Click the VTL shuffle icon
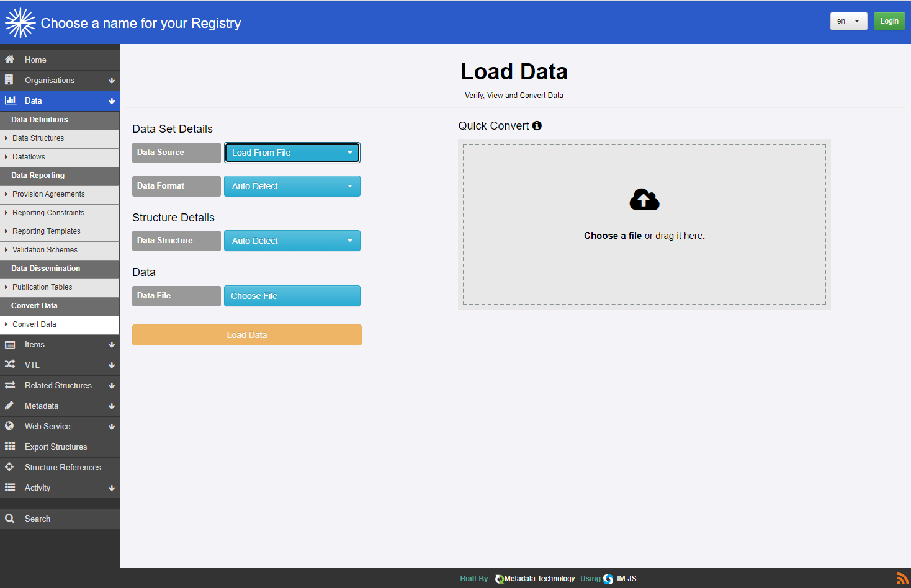This screenshot has height=588, width=911. tap(10, 365)
